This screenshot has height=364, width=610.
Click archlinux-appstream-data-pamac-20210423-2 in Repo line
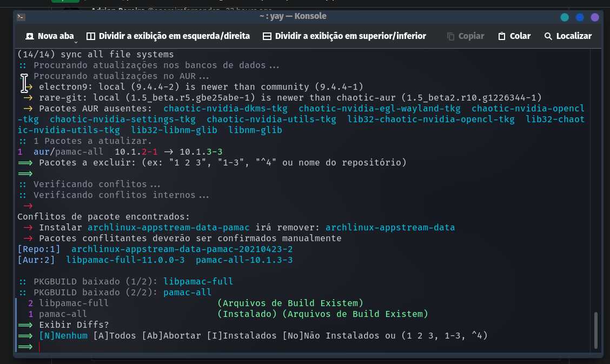(x=182, y=249)
